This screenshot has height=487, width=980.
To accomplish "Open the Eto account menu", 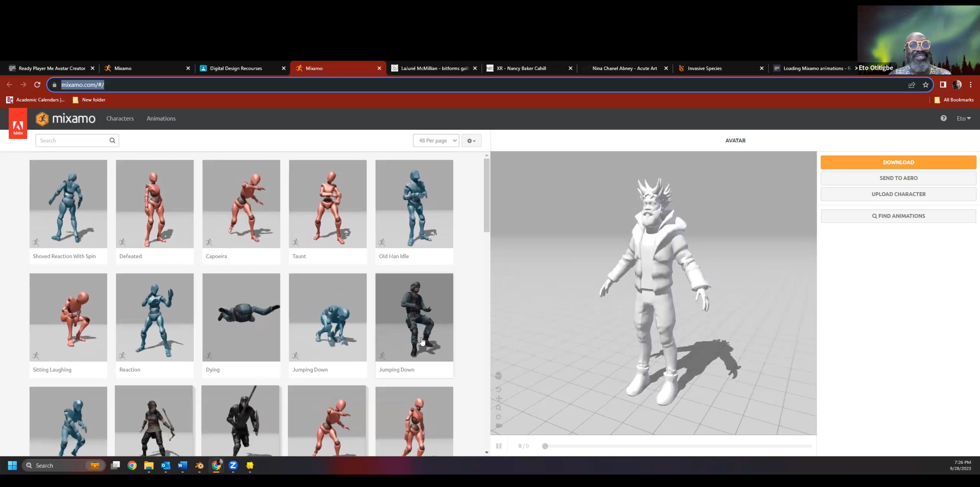I will [963, 119].
